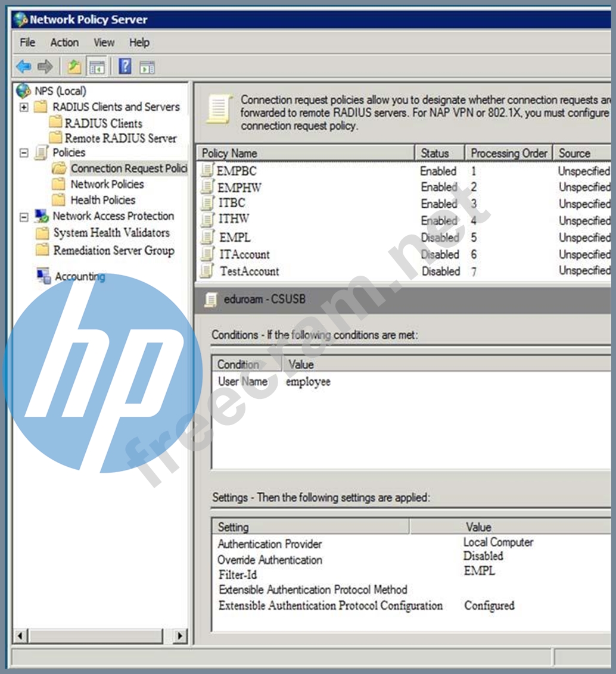Click the Up One Level folder icon
The height and width of the screenshot is (674, 616).
[74, 67]
